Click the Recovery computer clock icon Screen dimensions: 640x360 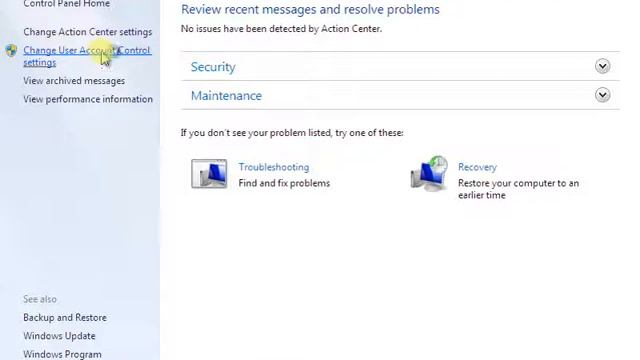click(429, 174)
